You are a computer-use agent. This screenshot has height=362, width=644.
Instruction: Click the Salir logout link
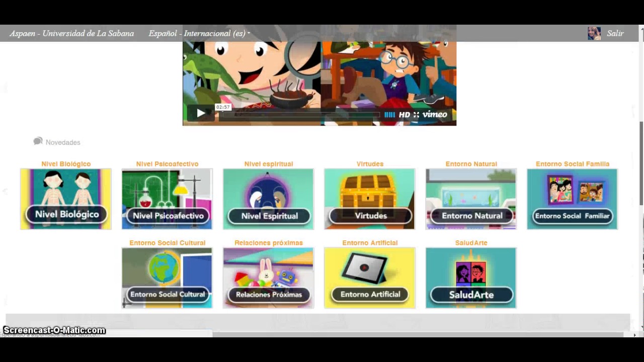pyautogui.click(x=615, y=34)
